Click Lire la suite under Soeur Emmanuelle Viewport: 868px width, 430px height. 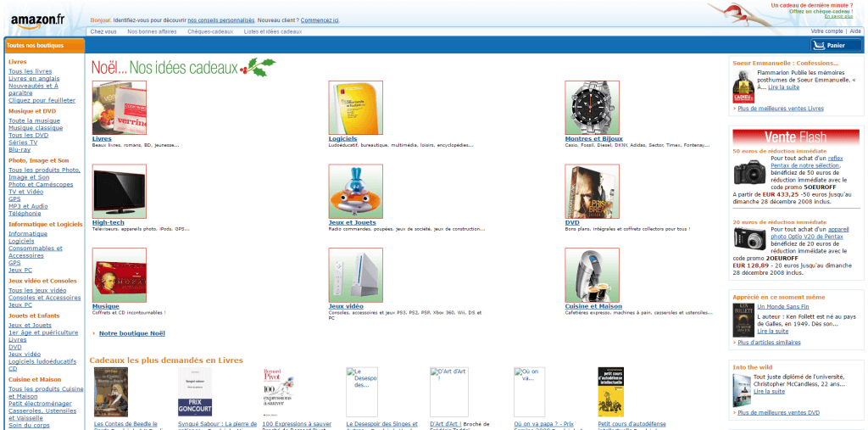pos(783,87)
